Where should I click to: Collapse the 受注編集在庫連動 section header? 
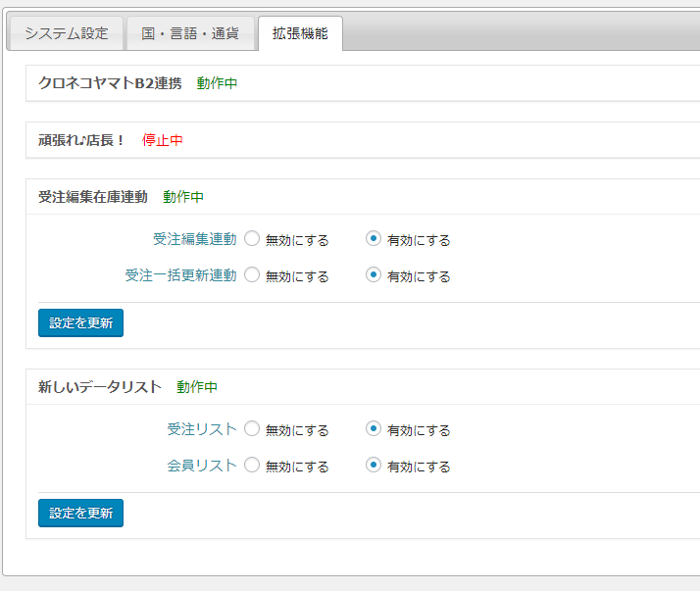click(x=363, y=197)
